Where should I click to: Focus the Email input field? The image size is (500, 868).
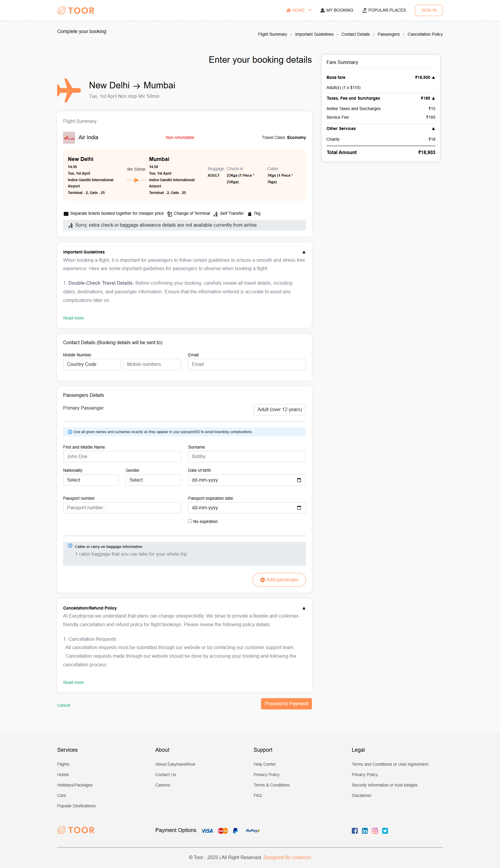[x=247, y=364]
